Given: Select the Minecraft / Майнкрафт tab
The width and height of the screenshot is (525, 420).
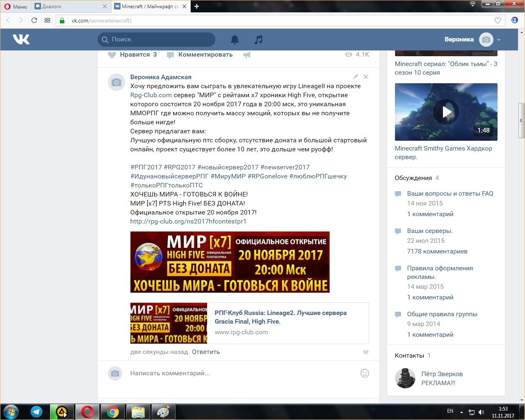Looking at the screenshot, I should [x=150, y=6].
